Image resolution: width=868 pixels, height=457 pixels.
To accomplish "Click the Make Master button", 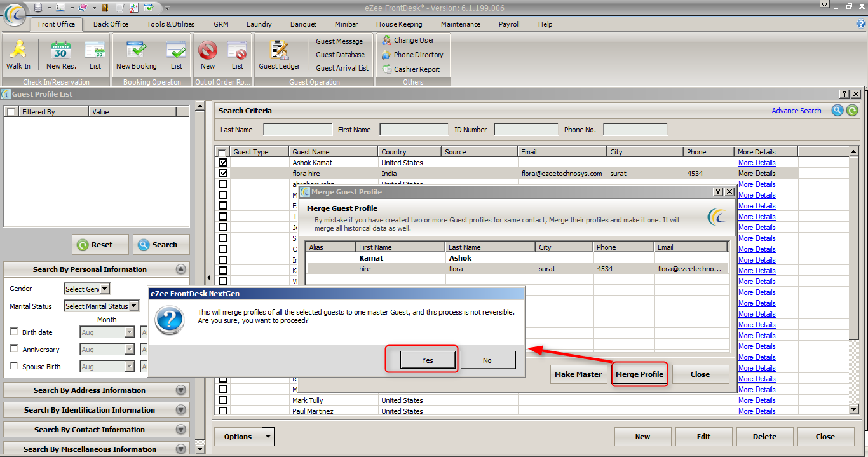I will (x=578, y=374).
